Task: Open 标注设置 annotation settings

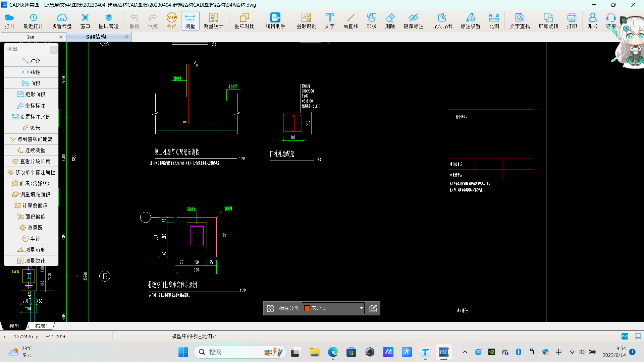Action: 471,21
